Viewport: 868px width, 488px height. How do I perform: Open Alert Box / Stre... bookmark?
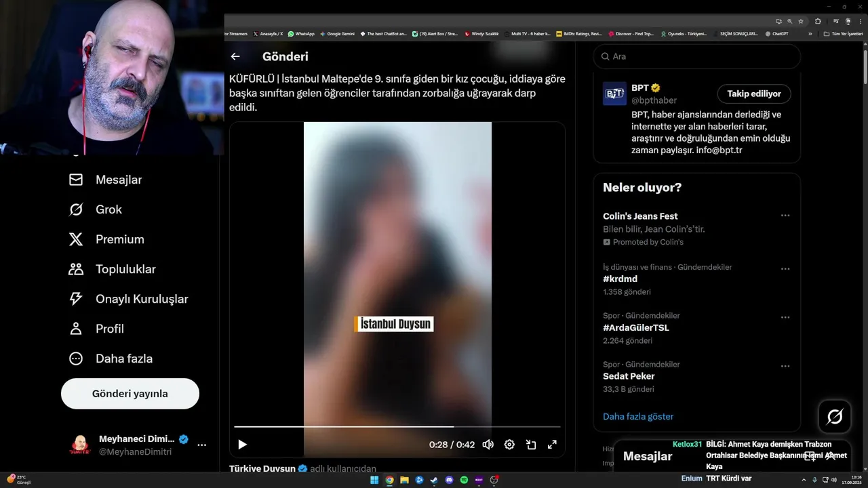click(x=435, y=33)
